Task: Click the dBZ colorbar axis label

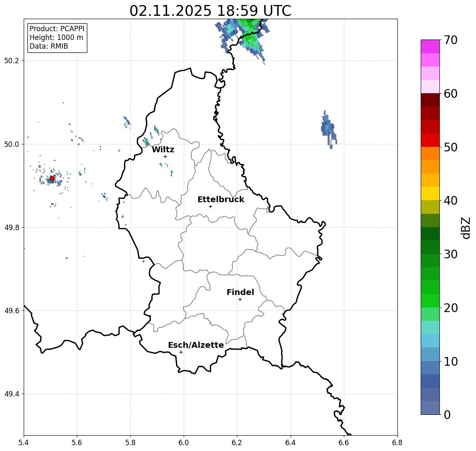Action: pos(466,228)
